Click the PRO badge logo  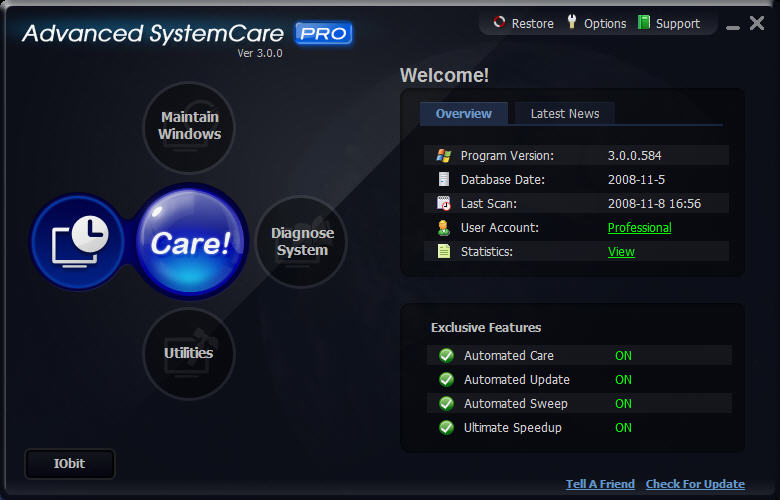[x=323, y=33]
